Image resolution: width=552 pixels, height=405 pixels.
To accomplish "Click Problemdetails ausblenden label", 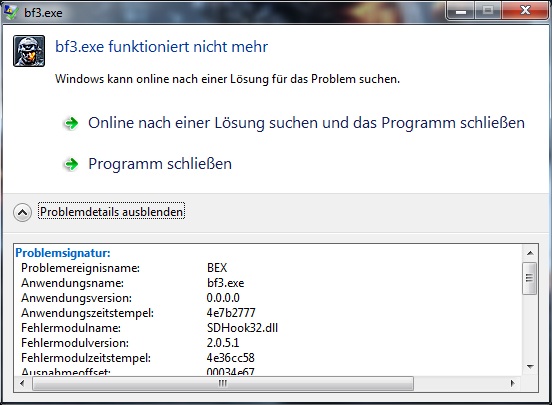I will point(112,212).
